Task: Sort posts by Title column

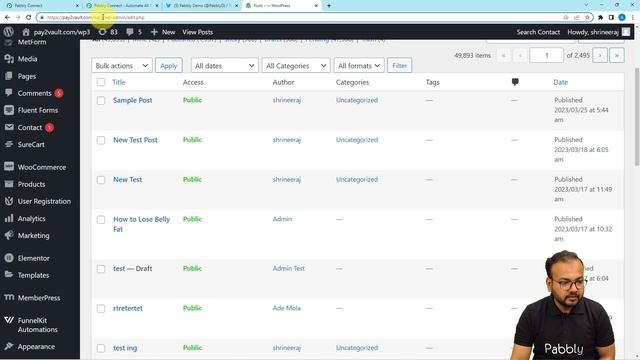Action: coord(119,82)
